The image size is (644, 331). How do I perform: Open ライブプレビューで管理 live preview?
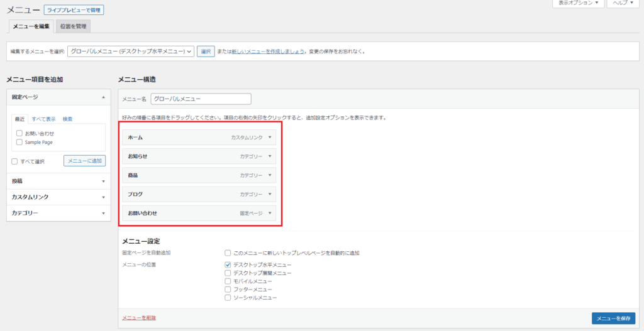pos(74,10)
